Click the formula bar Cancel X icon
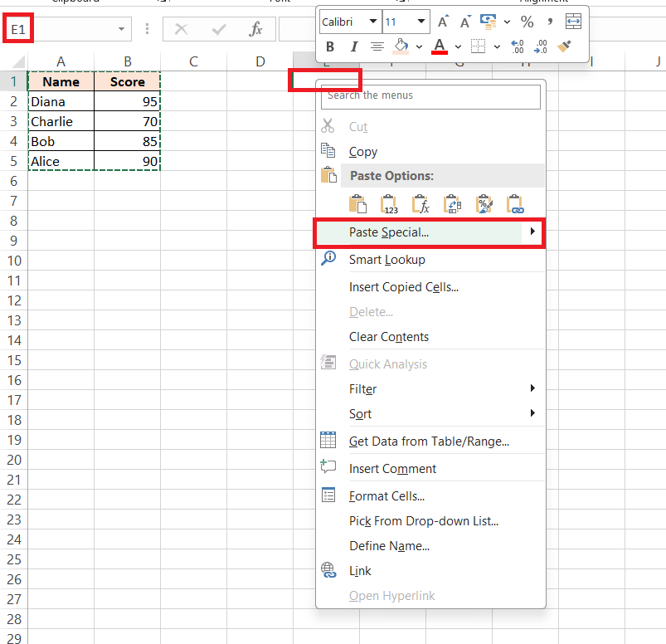 coord(182,29)
